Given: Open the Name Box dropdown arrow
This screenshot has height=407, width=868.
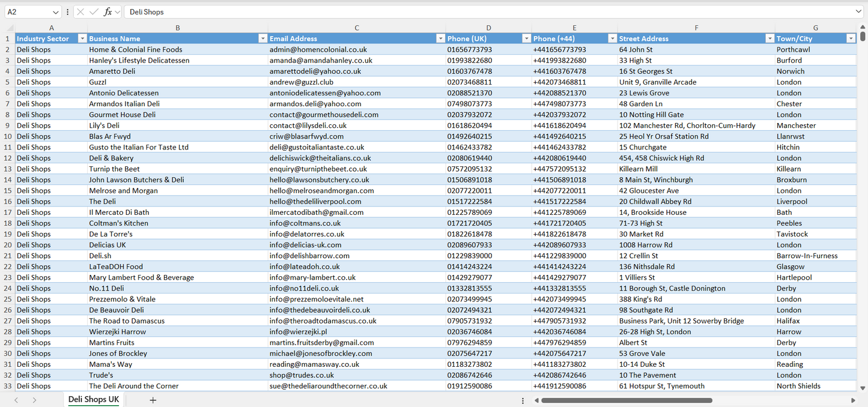Looking at the screenshot, I should (x=56, y=12).
